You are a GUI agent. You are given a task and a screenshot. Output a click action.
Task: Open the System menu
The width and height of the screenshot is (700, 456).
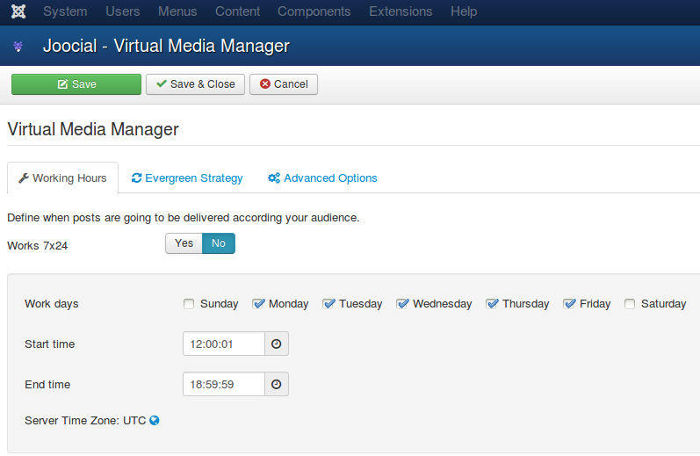(65, 11)
